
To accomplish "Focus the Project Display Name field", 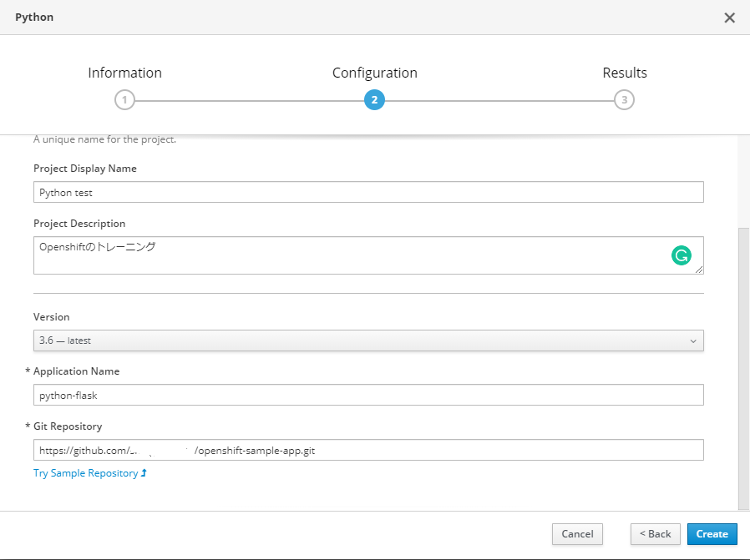I will coord(368,192).
